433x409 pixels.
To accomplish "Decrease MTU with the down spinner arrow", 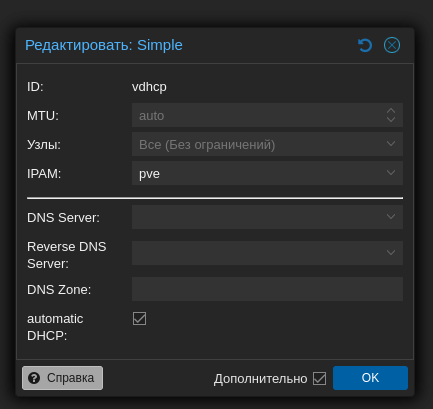I will point(391,119).
